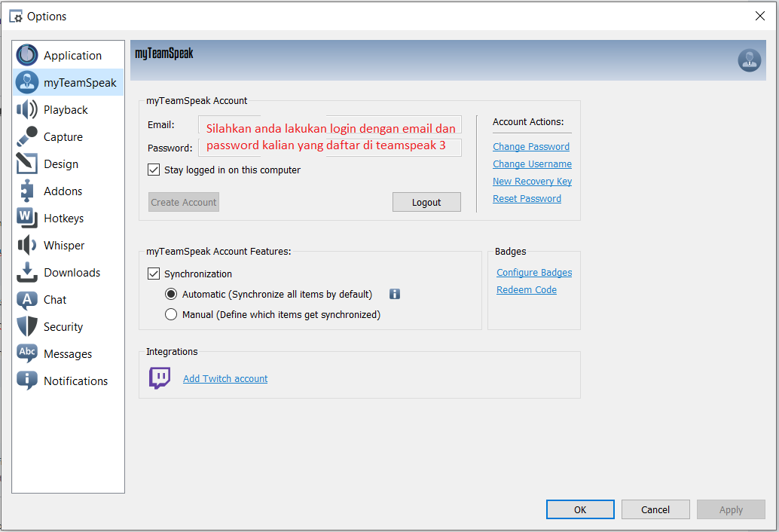Click the Change Username link

tap(532, 164)
